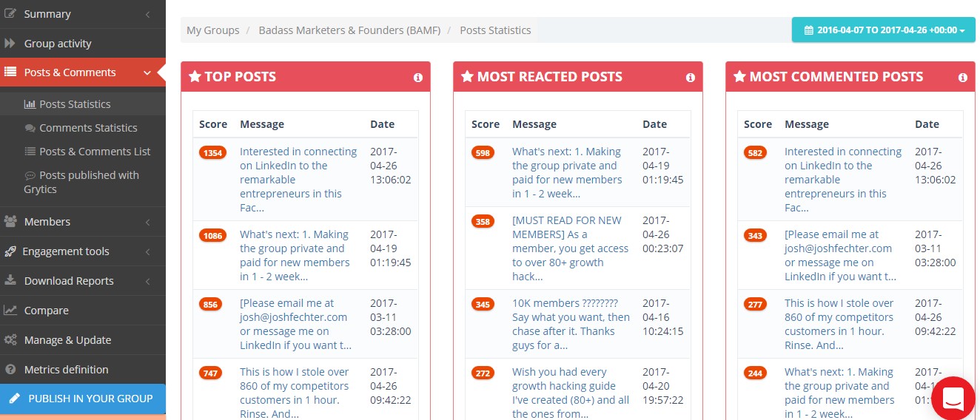Click the Group activity forward-arrows icon

click(x=10, y=44)
